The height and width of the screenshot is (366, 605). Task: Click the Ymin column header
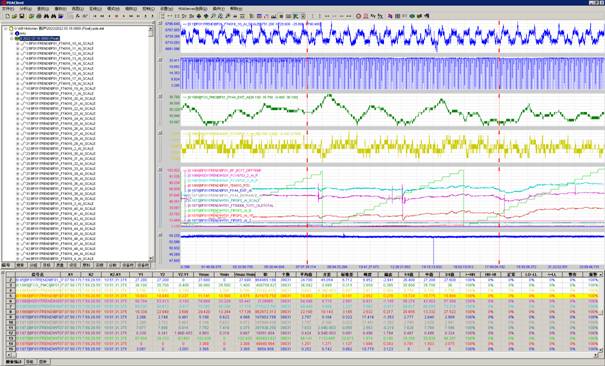[224, 275]
